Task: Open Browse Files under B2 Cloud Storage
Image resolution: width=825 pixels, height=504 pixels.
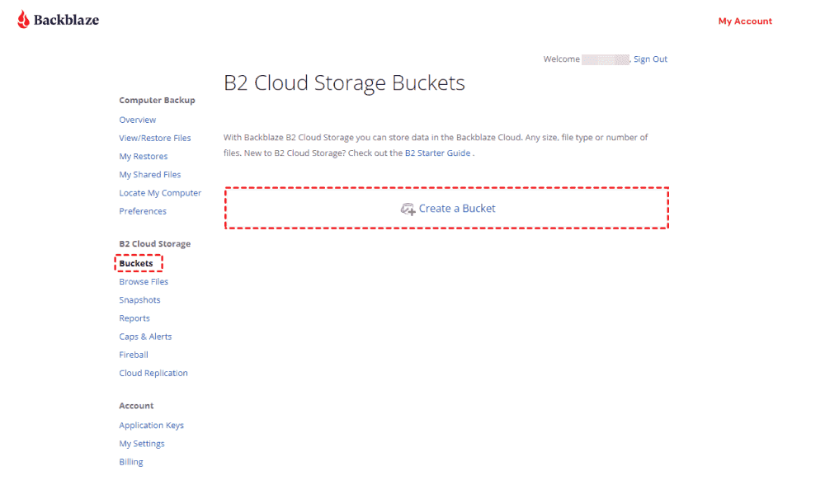Action: tap(144, 282)
